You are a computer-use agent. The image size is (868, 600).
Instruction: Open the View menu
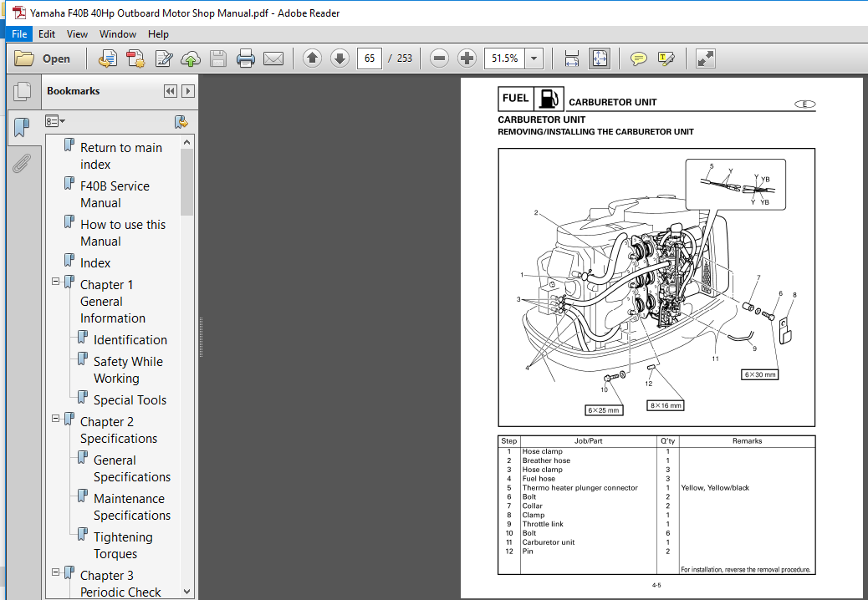point(77,34)
